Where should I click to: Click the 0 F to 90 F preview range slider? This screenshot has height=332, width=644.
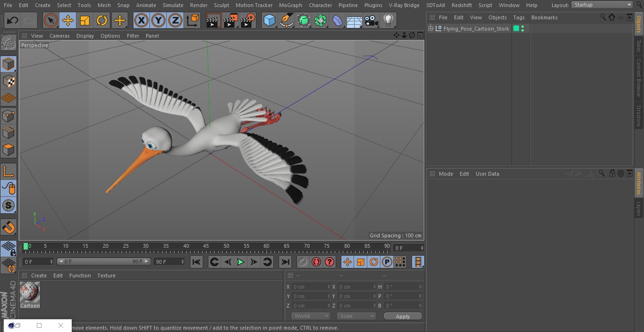[x=104, y=261]
